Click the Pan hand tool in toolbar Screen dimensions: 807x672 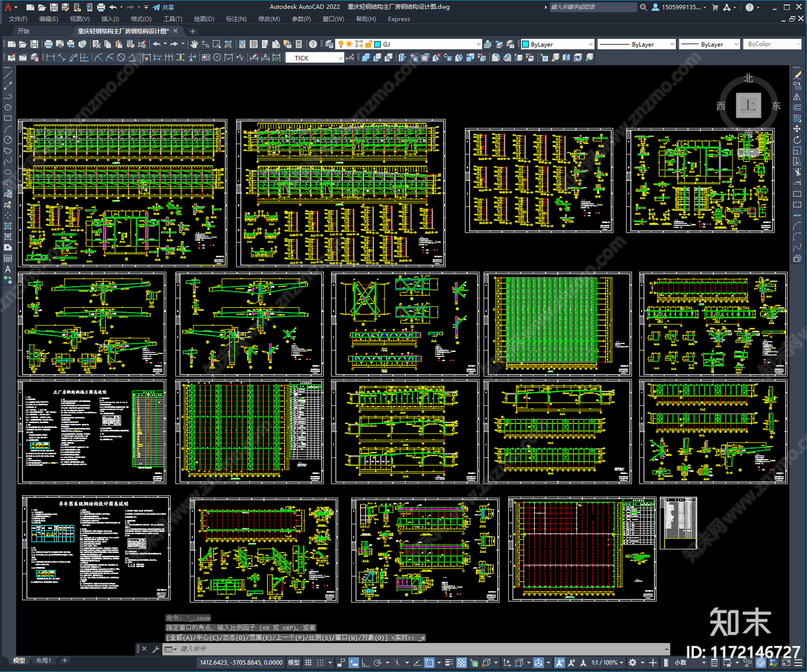[194, 44]
